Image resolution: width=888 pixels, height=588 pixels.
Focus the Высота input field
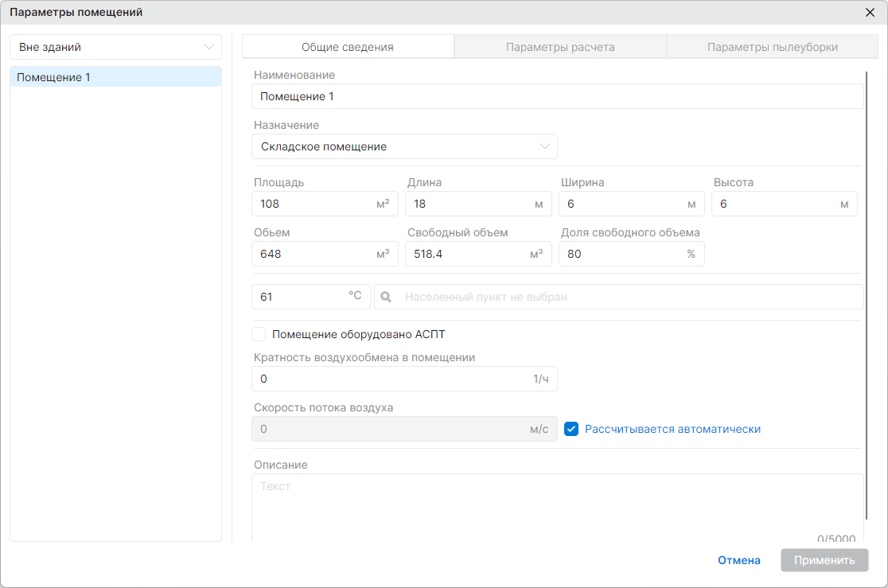tap(785, 204)
